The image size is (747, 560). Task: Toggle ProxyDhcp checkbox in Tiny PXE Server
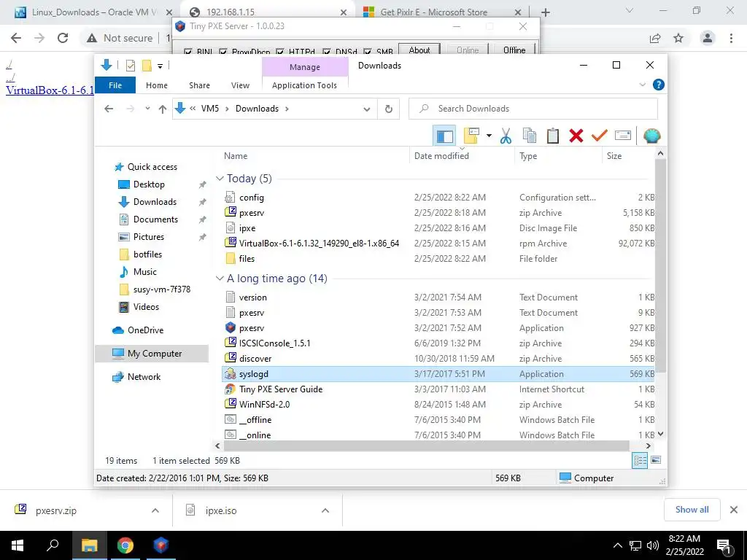pyautogui.click(x=223, y=51)
